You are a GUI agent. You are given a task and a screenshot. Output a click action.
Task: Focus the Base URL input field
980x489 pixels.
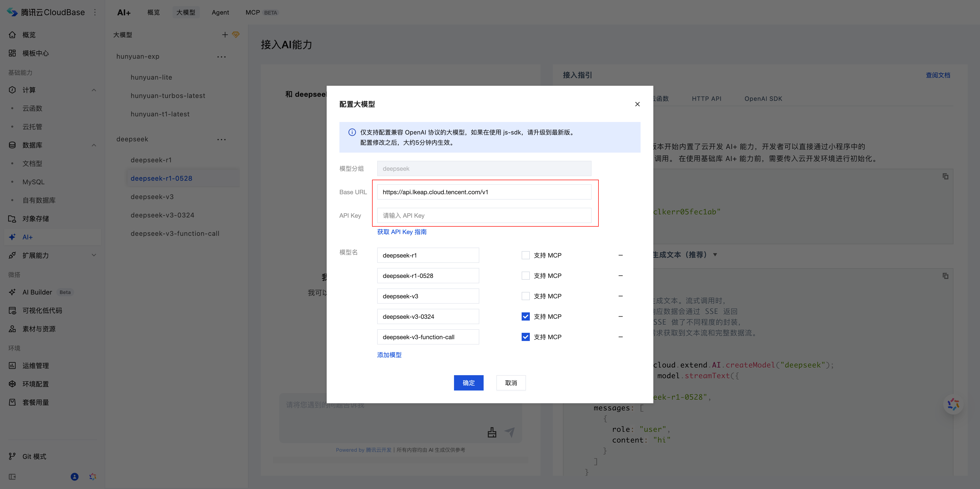tap(484, 192)
